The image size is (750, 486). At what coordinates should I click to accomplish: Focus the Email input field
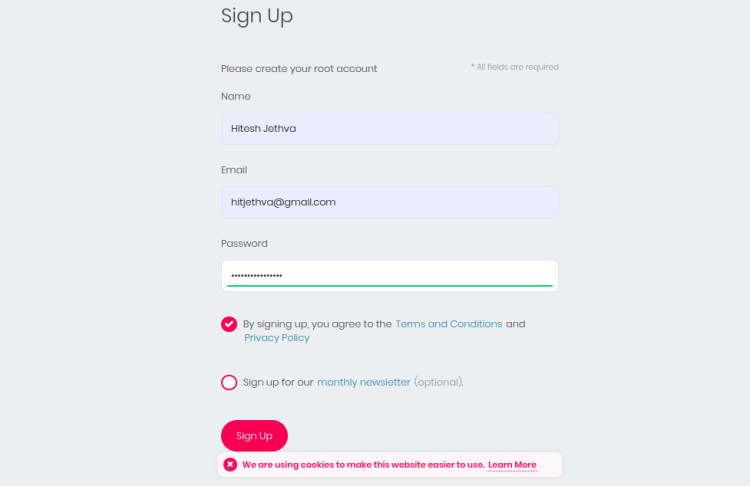point(389,202)
